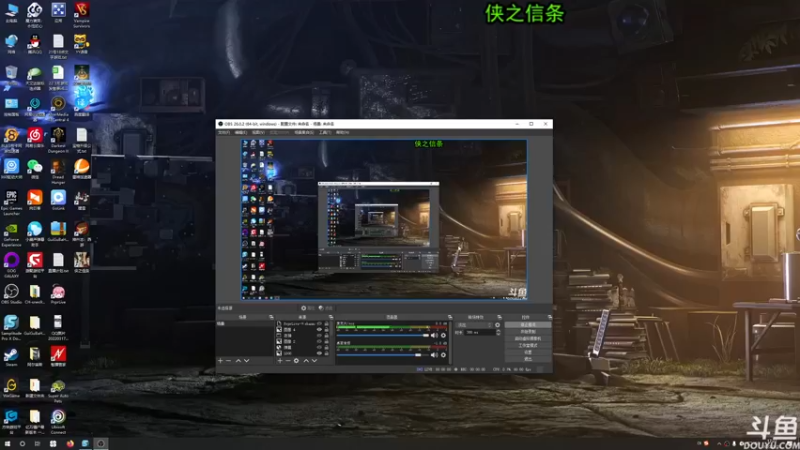Viewport: 800px width, 450px height.
Task: Open the scene transition type dropdown
Action: click(x=474, y=325)
